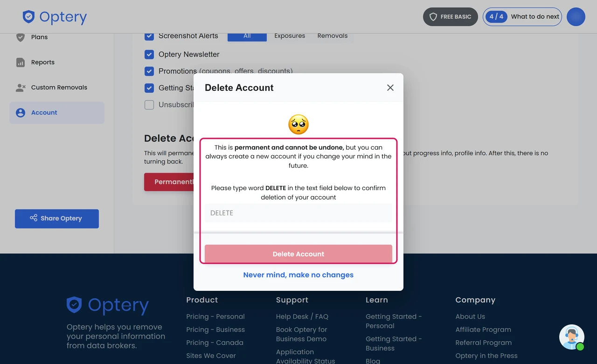Select the All screenshot alerts tab

247,36
